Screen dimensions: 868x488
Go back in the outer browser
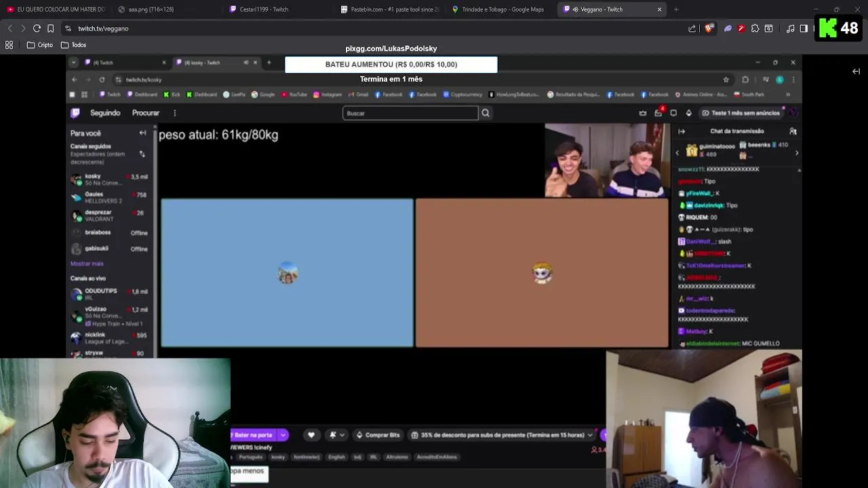click(9, 28)
